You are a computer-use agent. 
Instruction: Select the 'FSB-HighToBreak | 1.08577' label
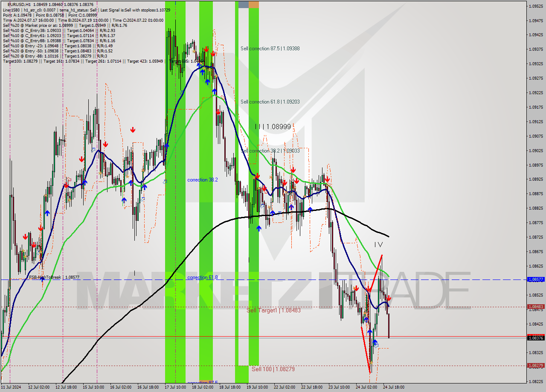click(54, 277)
